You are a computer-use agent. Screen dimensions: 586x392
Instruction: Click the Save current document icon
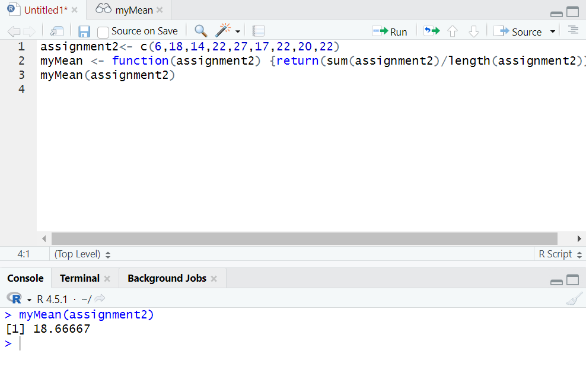point(84,31)
